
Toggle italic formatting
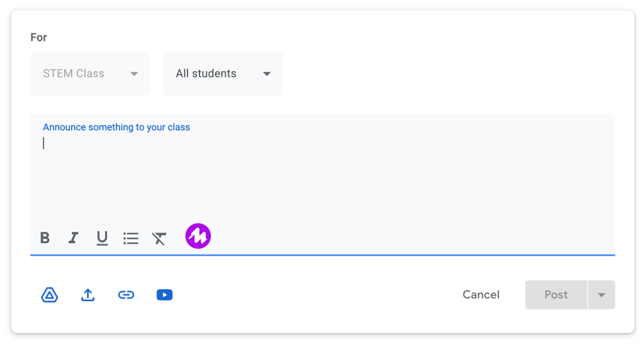pos(74,238)
